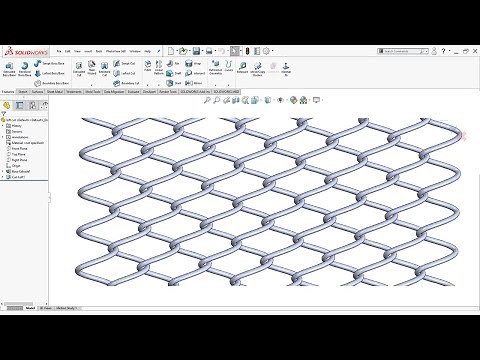Open View Settings monitor icon
The height and width of the screenshot is (360, 480).
click(316, 100)
